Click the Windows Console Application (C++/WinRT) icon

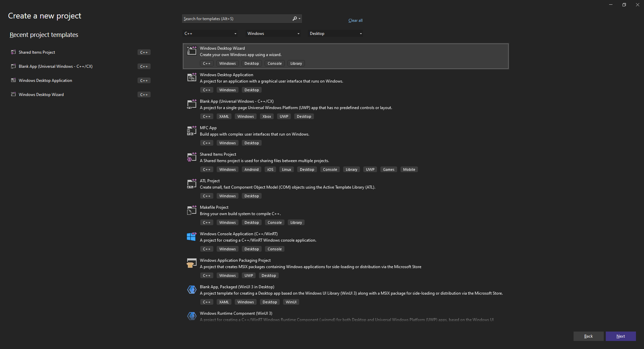[192, 236]
